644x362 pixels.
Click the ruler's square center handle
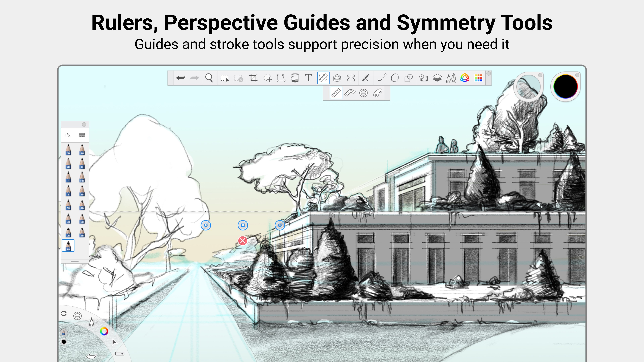(243, 225)
